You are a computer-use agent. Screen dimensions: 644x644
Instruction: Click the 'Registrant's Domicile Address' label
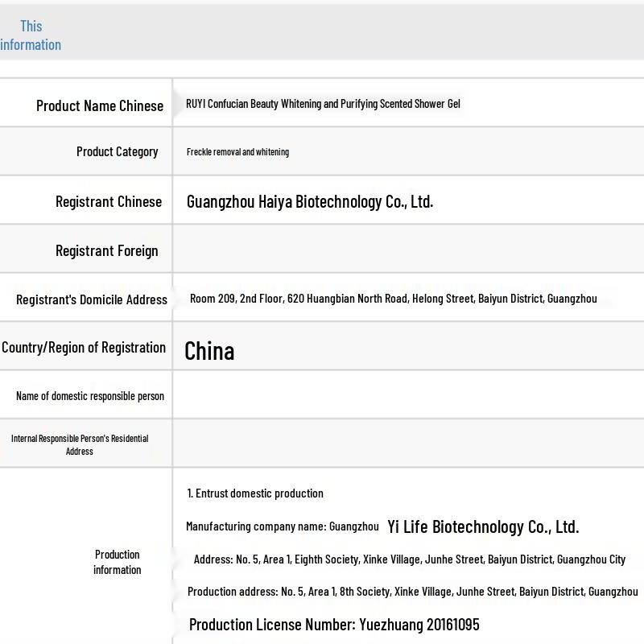tap(92, 299)
